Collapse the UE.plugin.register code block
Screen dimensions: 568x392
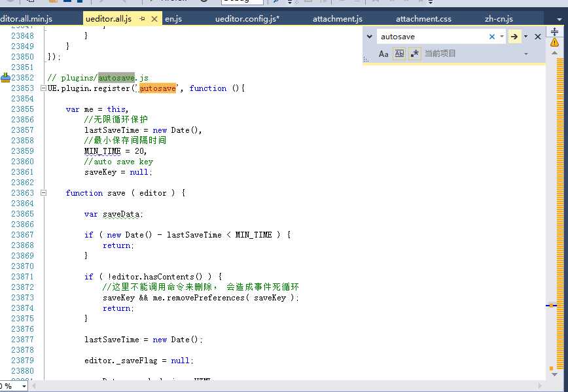click(x=43, y=88)
